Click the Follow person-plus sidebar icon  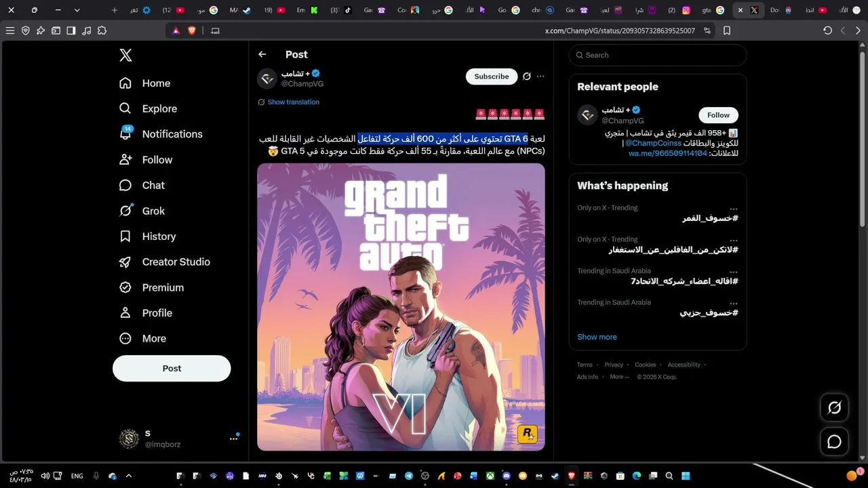pos(125,160)
